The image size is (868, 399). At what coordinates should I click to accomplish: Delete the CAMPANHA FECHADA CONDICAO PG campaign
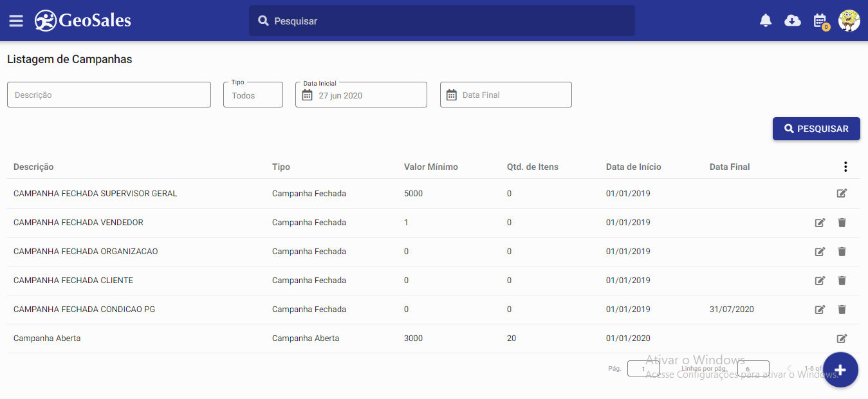(842, 310)
